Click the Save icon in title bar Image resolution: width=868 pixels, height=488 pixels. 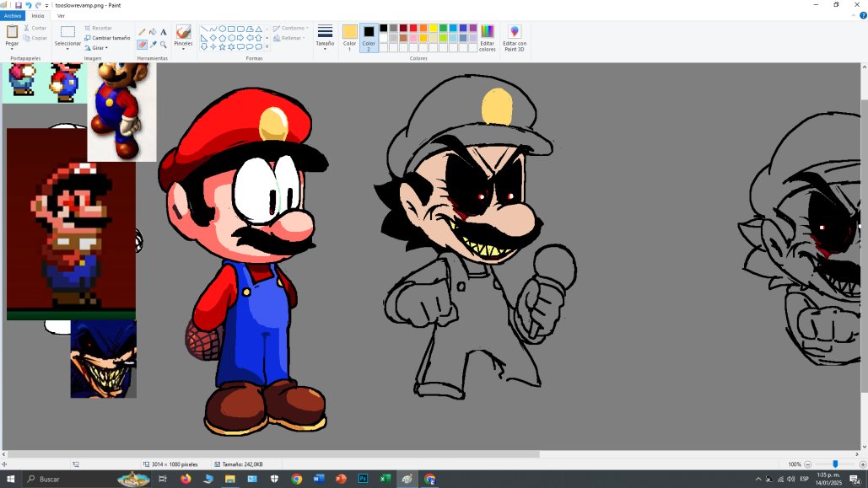tap(19, 5)
